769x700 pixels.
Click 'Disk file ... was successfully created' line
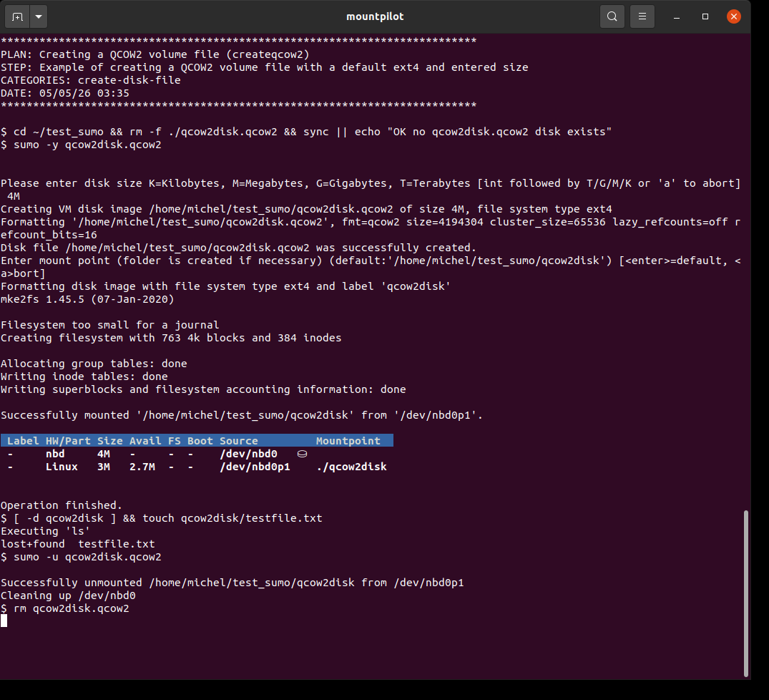(238, 248)
